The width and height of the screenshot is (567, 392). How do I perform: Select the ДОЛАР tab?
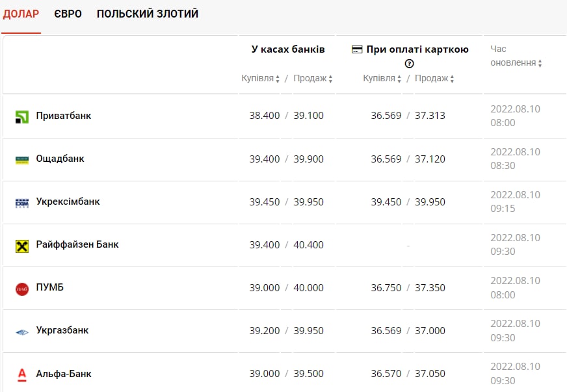(21, 14)
